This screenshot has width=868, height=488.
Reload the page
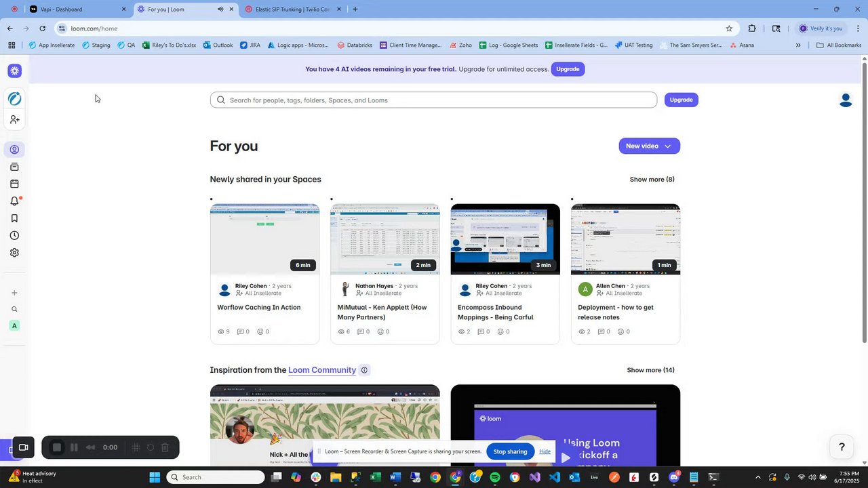pos(42,28)
